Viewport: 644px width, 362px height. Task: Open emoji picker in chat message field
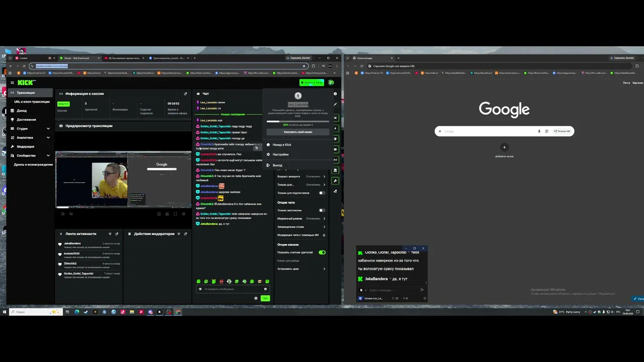click(x=265, y=289)
